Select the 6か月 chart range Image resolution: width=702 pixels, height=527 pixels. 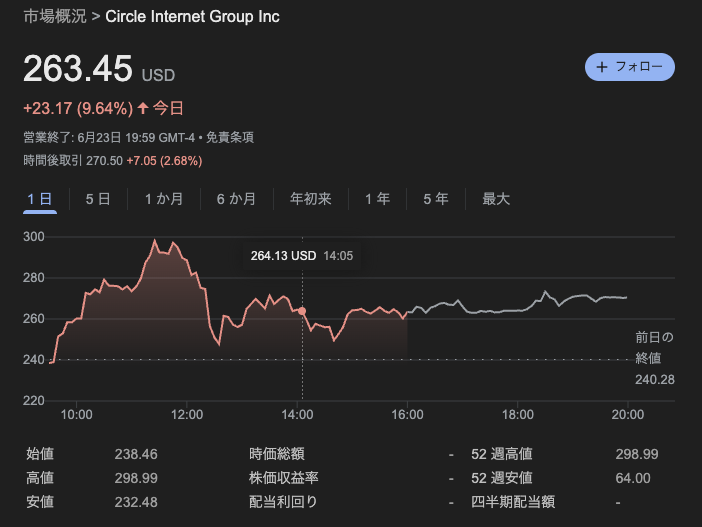point(236,199)
